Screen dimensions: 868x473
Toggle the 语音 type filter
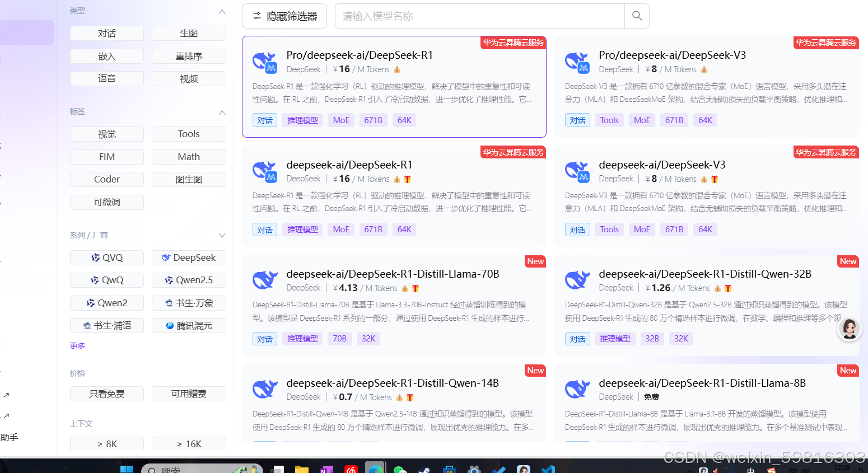pos(107,79)
